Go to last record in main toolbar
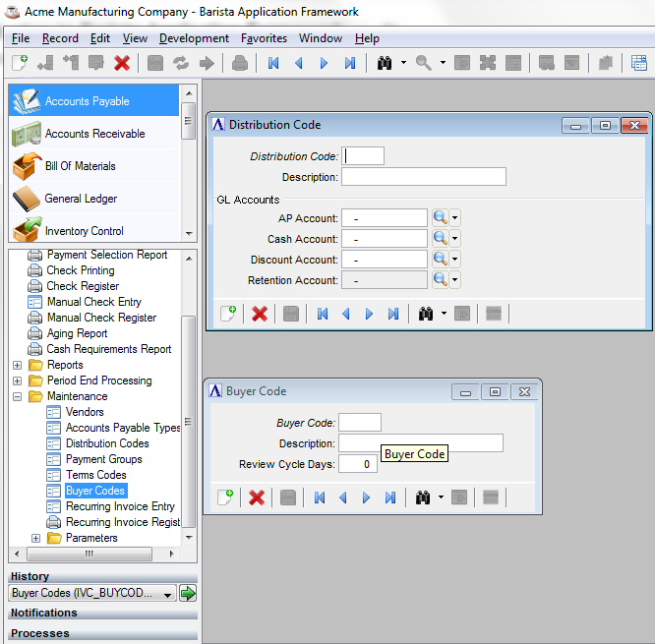 (350, 63)
